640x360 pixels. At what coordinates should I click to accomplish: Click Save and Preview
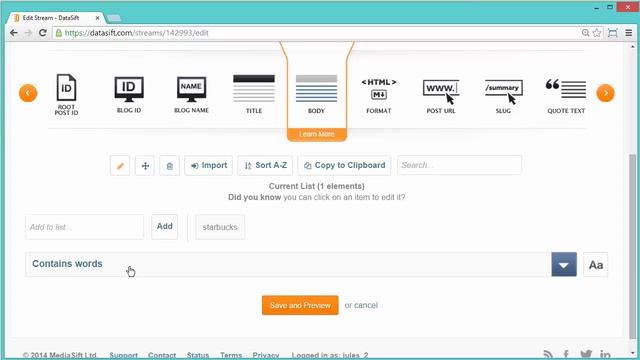[x=300, y=305]
